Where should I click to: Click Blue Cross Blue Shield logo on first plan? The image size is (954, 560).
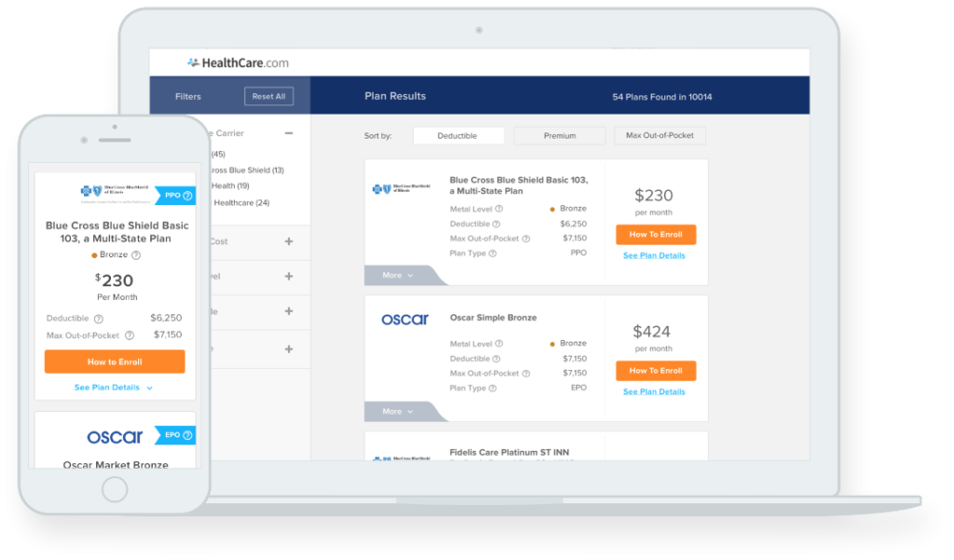coord(402,189)
